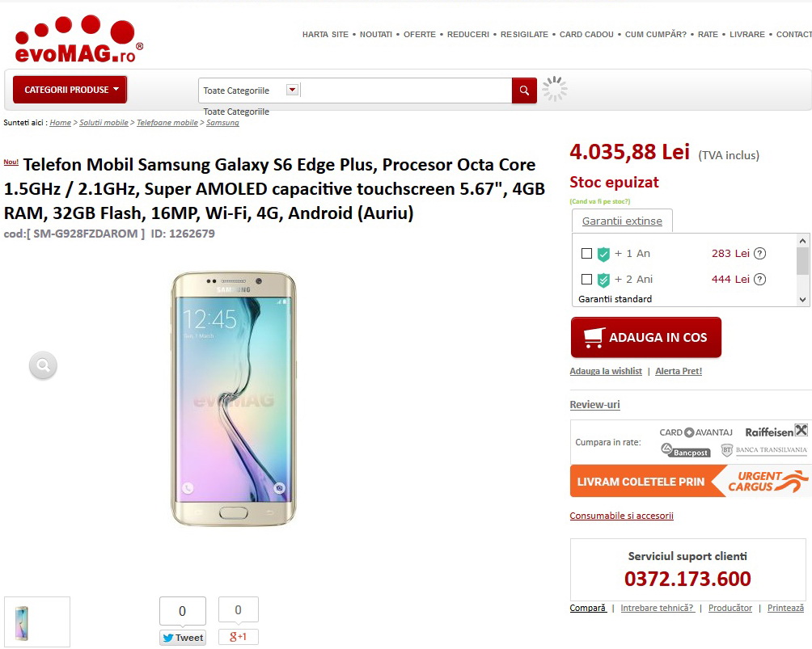This screenshot has height=649, width=812.
Task: Tick the + 2 Ani extended warranty checkbox
Action: pos(587,280)
